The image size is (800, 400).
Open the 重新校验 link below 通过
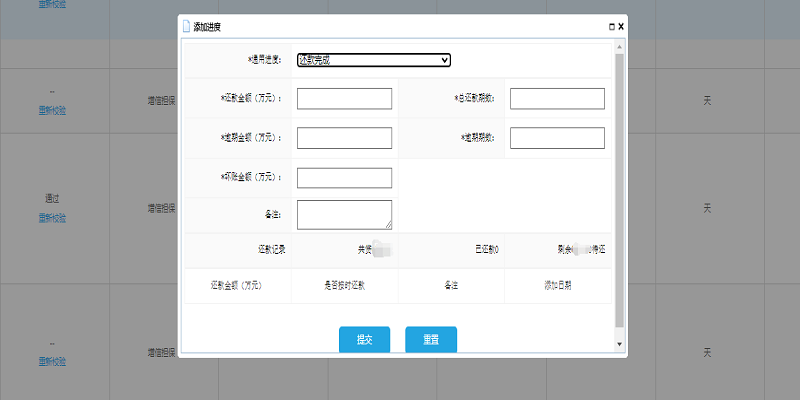(52, 218)
